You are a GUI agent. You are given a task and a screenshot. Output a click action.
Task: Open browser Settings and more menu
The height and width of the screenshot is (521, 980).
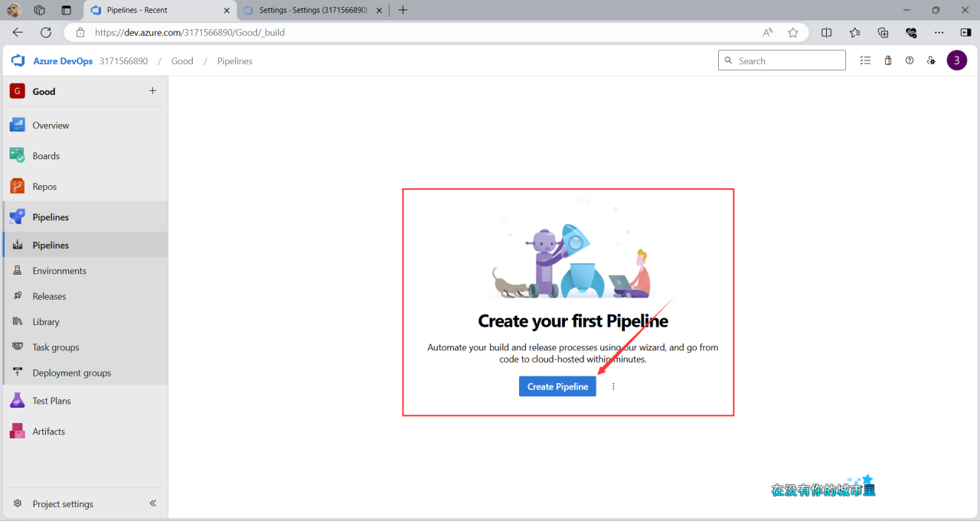pos(939,32)
